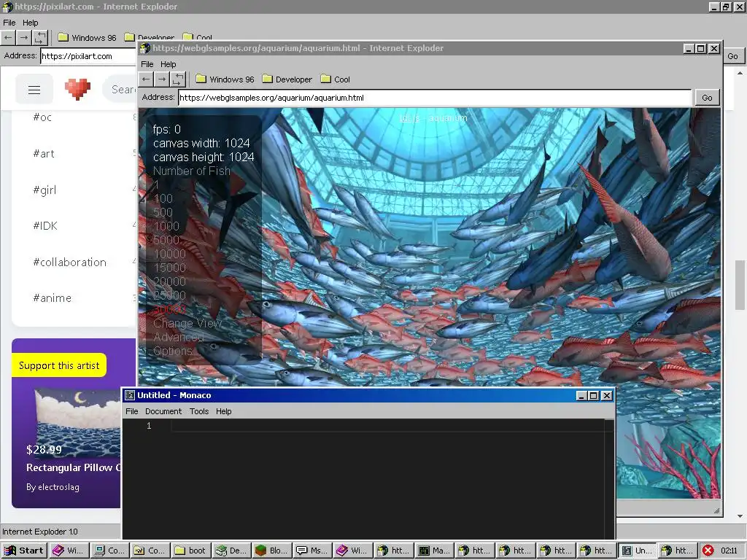
Task: Click forward arrow in pixilart browser window
Action: pos(24,37)
